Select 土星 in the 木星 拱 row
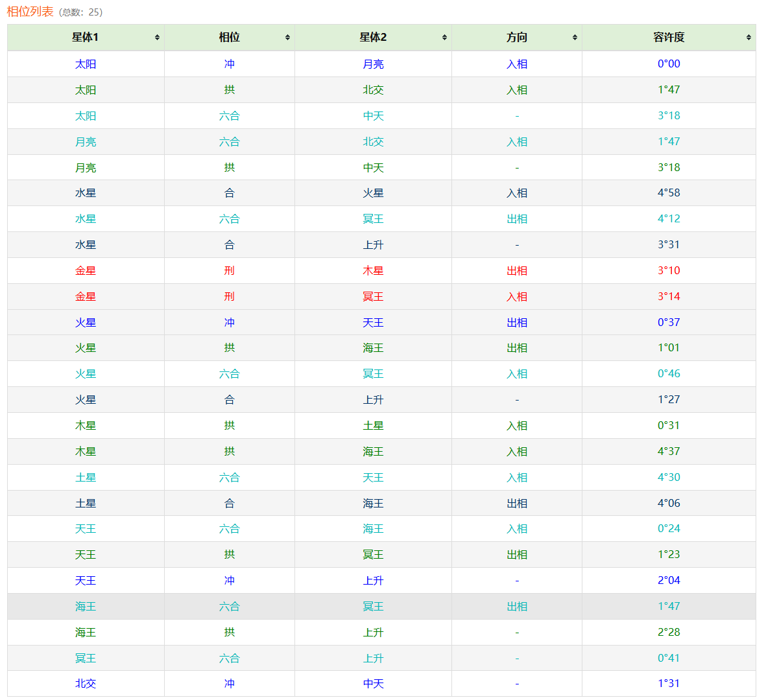 pos(373,426)
